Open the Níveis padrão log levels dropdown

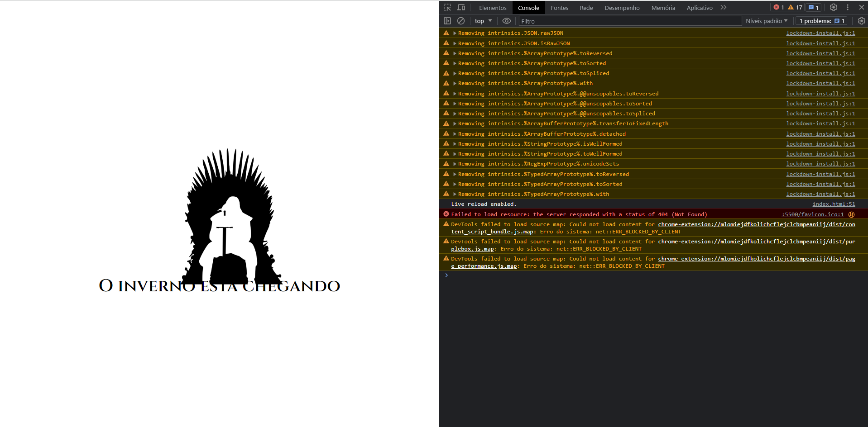(x=767, y=21)
